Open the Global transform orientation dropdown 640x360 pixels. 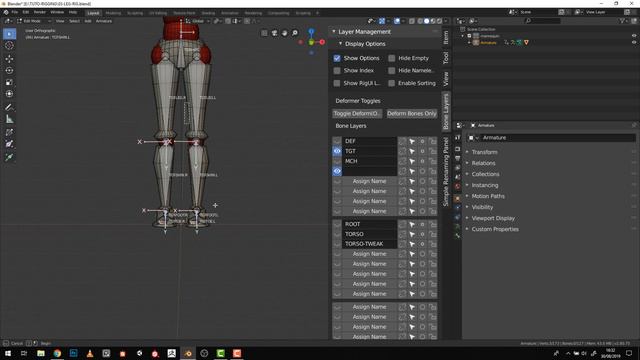point(198,21)
